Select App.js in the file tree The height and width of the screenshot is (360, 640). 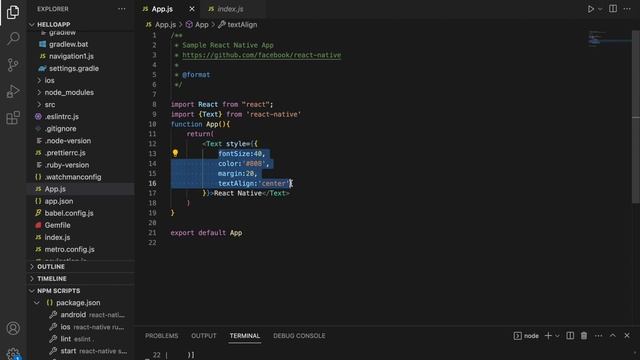(81, 189)
